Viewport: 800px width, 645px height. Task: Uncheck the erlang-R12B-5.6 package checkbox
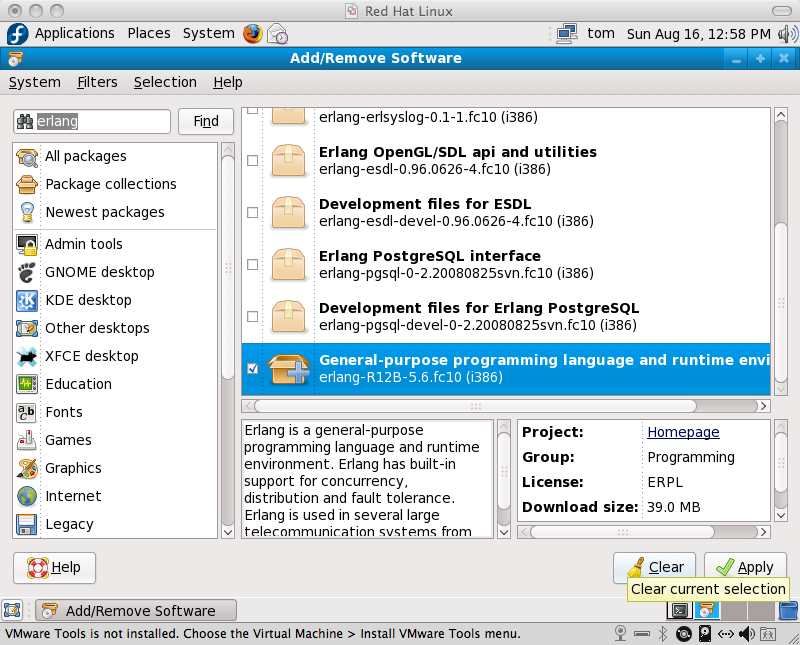[252, 369]
